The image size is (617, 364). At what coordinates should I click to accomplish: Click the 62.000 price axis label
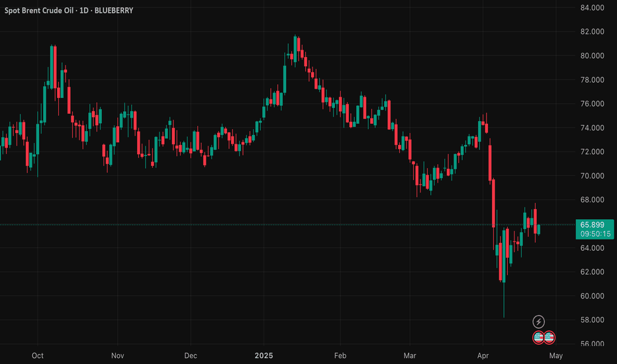tap(593, 272)
